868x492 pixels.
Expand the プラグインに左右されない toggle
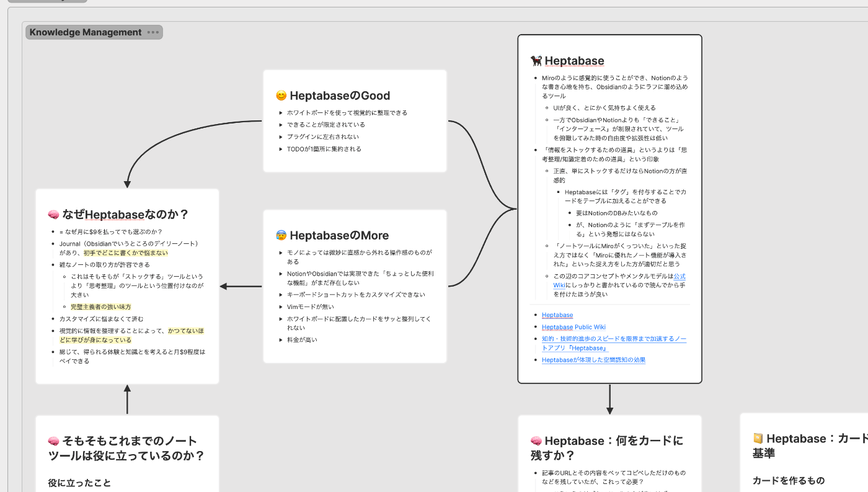pyautogui.click(x=281, y=137)
